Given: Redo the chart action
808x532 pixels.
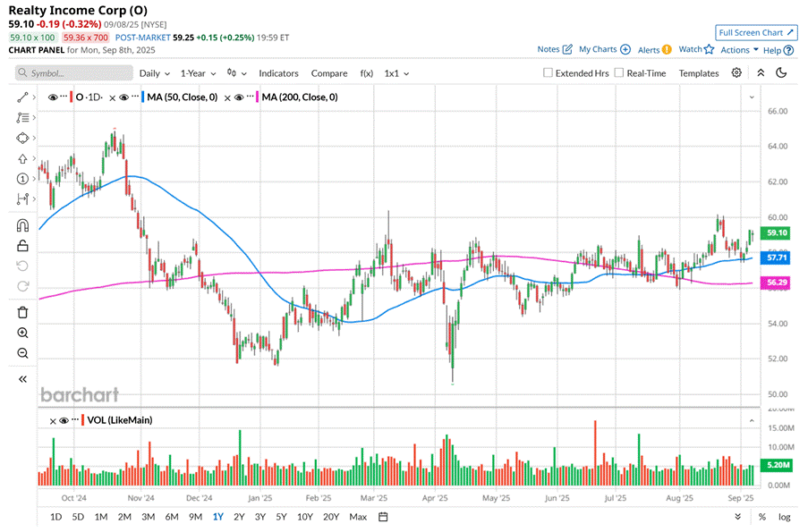Looking at the screenshot, I should click(x=22, y=286).
